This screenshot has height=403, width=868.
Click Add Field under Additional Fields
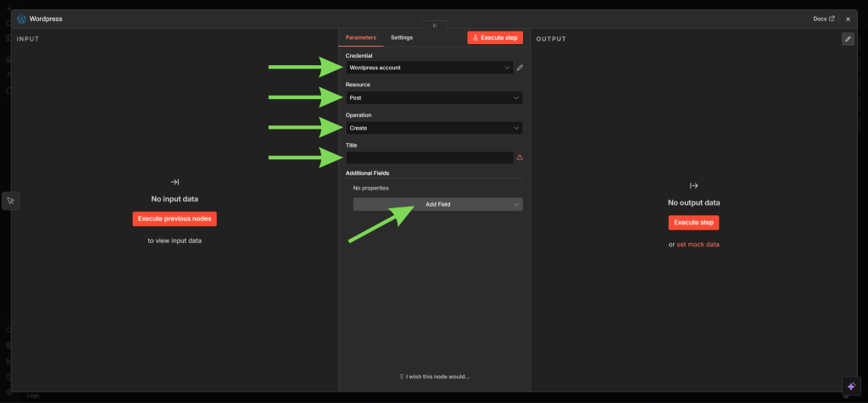pos(437,204)
